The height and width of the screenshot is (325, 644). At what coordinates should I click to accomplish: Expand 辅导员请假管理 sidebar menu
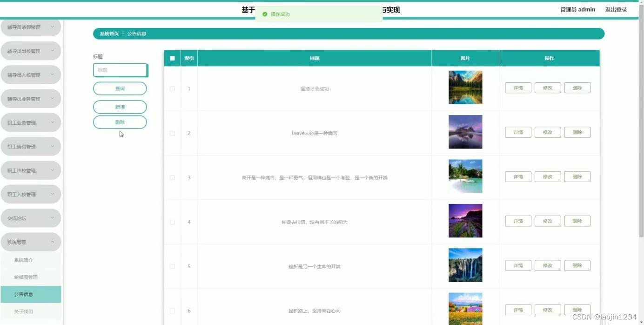pyautogui.click(x=31, y=27)
